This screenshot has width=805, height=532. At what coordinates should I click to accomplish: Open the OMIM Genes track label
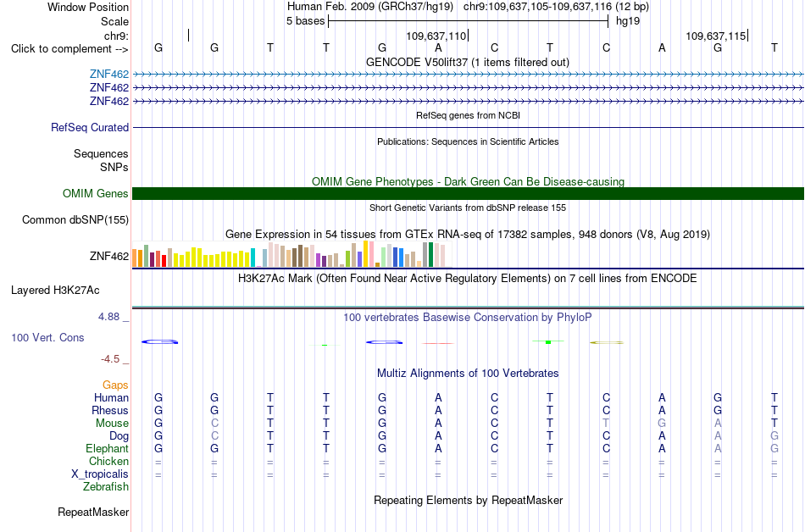coord(96,193)
